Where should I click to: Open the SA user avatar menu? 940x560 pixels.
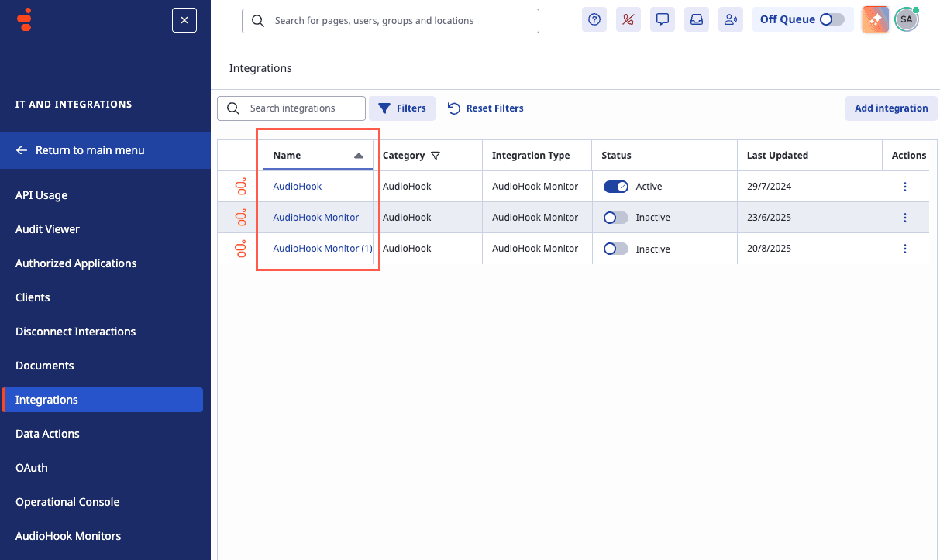click(x=906, y=20)
